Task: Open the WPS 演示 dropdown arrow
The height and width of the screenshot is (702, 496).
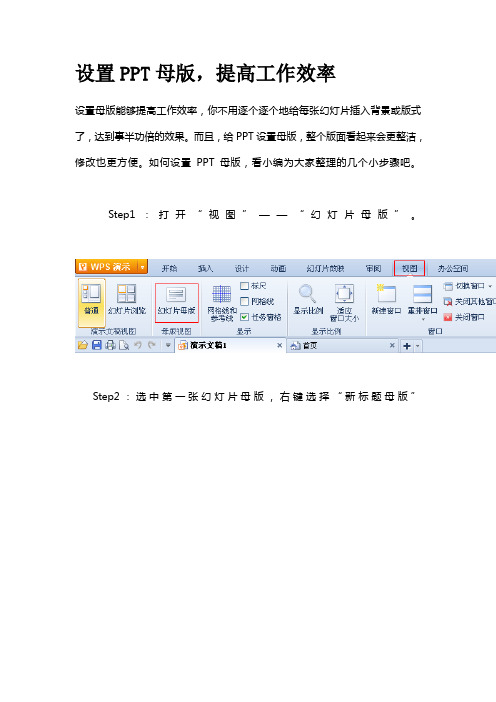Action: (x=143, y=267)
